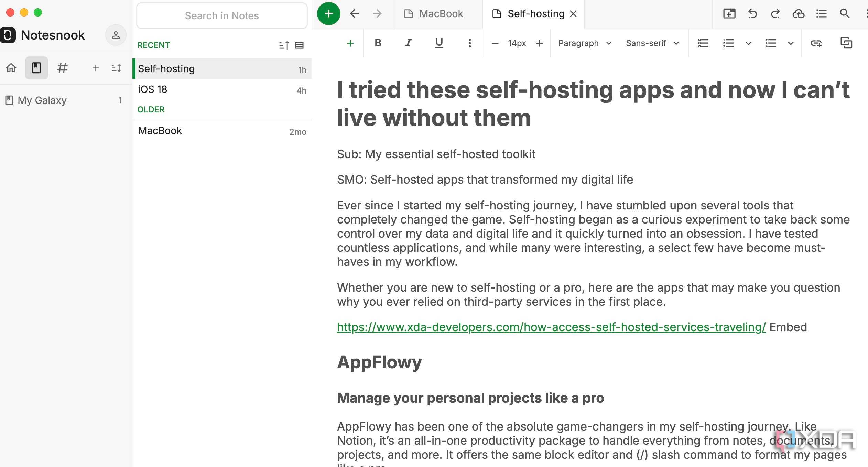Click the green insert-block plus in the toolbar
Image resolution: width=868 pixels, height=467 pixels.
pos(350,43)
